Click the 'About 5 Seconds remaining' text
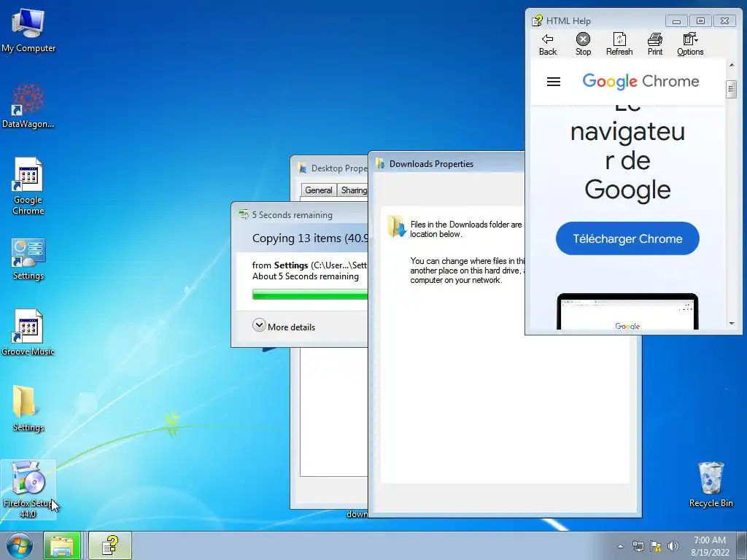Screen dimensions: 747x560 (306, 276)
